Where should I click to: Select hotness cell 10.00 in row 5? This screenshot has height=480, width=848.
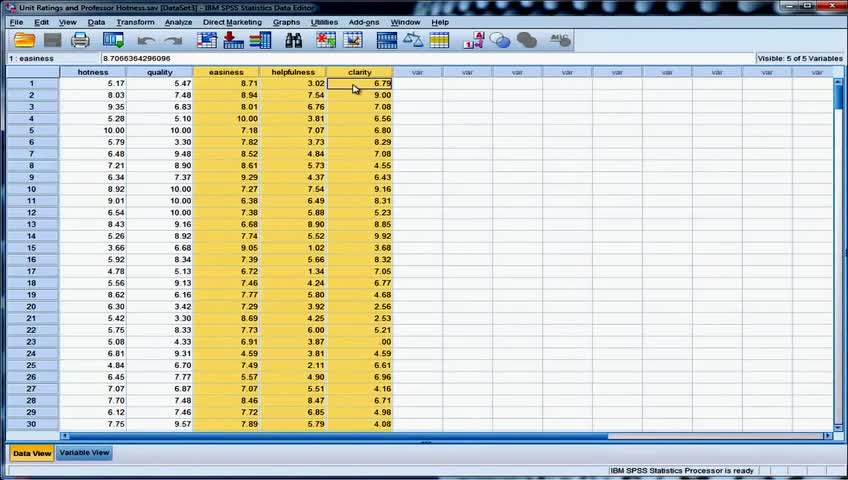pyautogui.click(x=92, y=130)
